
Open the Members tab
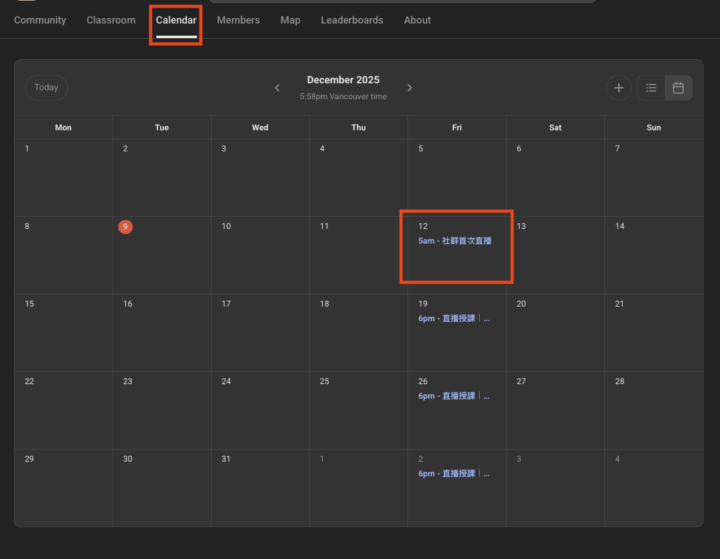238,20
